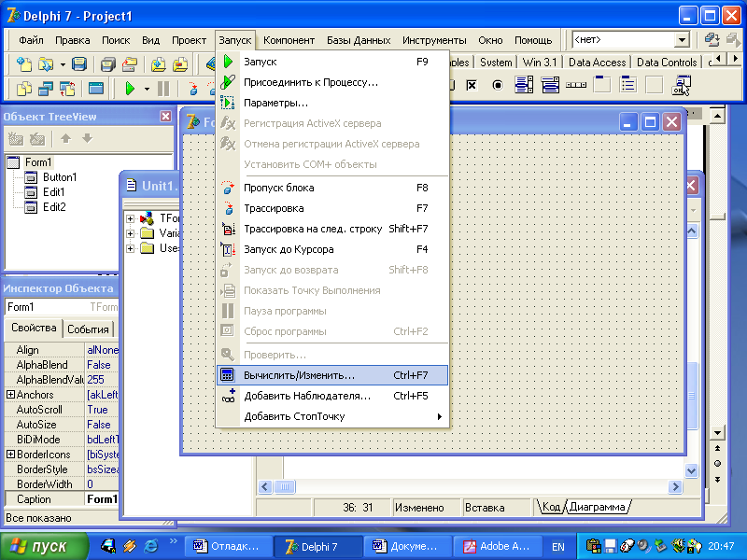This screenshot has width=747, height=560.
Task: Choose Пропуск блока menu item
Action: point(332,188)
